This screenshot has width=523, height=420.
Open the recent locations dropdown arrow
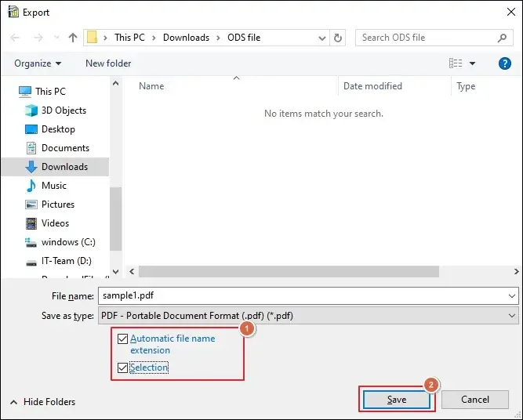tap(56, 38)
